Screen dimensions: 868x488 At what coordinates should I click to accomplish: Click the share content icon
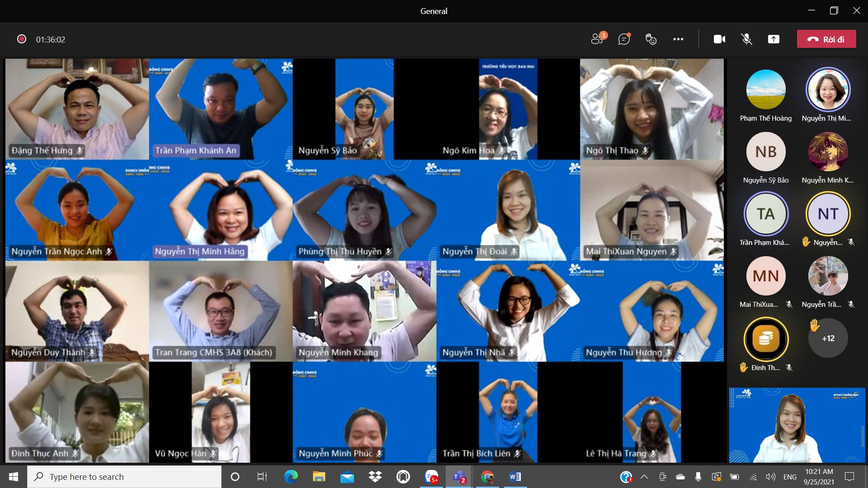(x=774, y=39)
